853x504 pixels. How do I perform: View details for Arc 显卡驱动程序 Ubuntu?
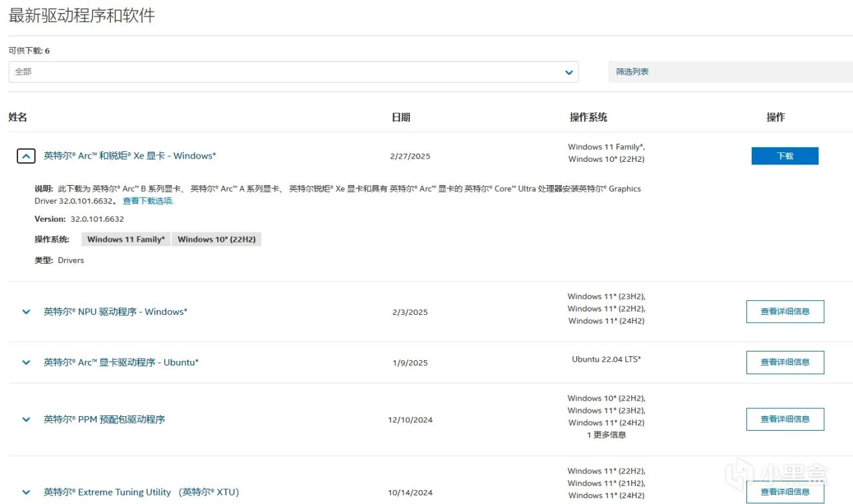click(x=785, y=362)
